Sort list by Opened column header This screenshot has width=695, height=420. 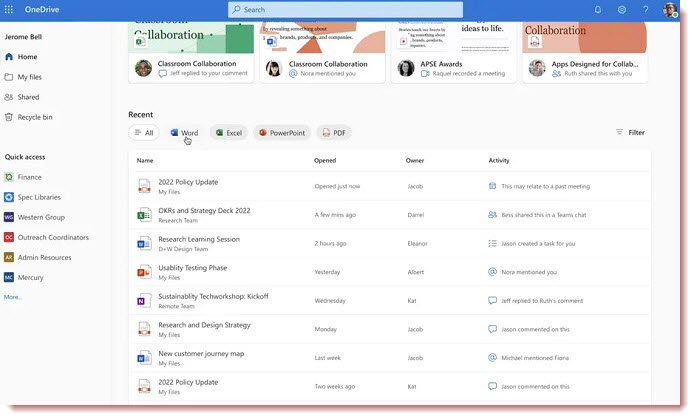pyautogui.click(x=325, y=160)
